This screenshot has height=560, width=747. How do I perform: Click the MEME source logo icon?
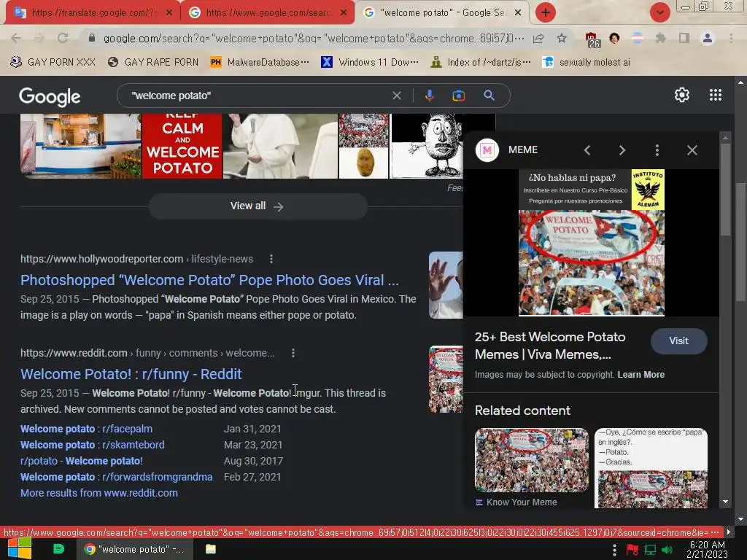click(487, 150)
